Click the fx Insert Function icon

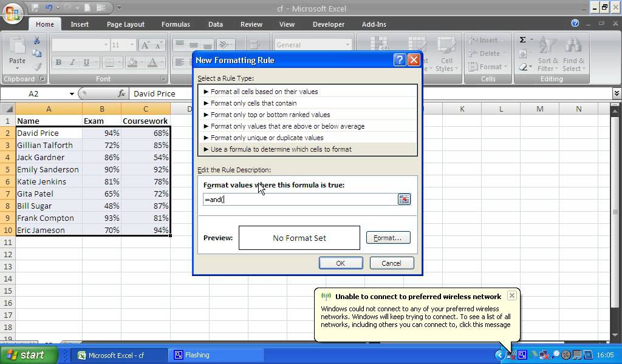(x=121, y=93)
